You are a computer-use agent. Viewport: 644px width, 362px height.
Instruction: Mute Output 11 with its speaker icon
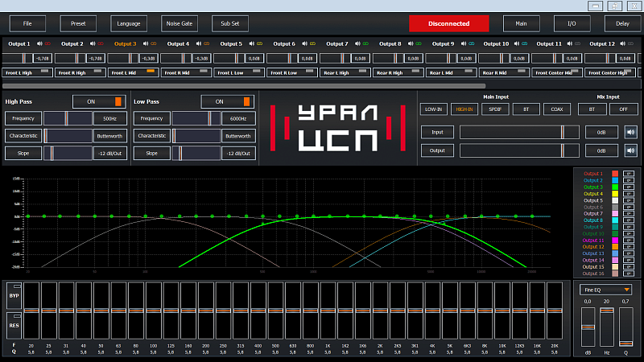[570, 44]
